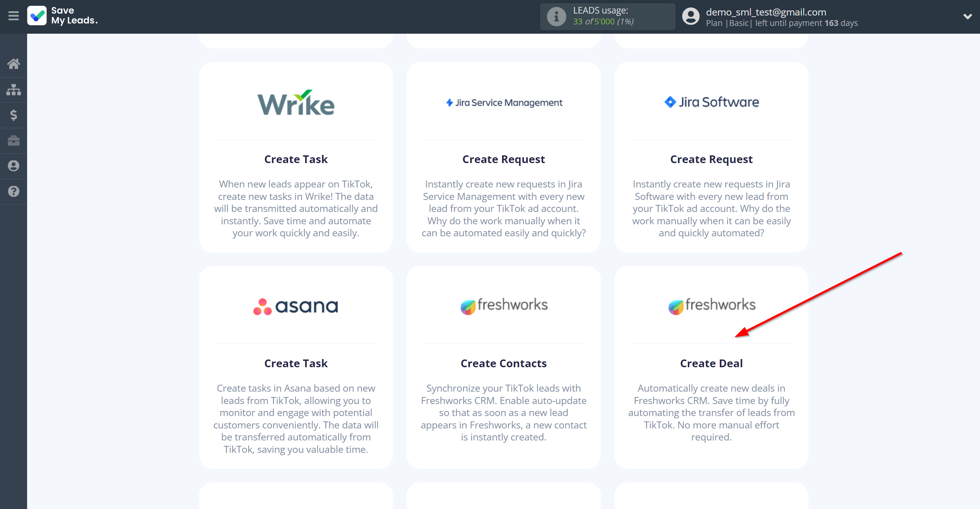The width and height of the screenshot is (980, 509).
Task: Go to the Home dashboard icon
Action: (14, 64)
